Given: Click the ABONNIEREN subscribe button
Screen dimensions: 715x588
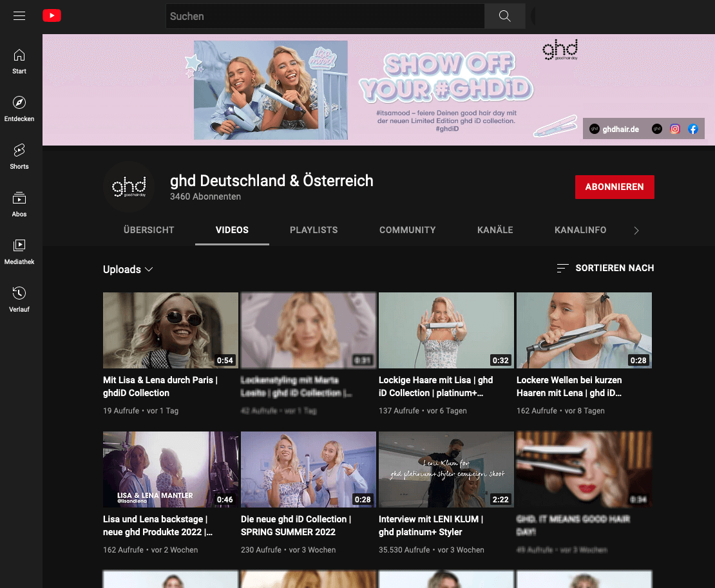Looking at the screenshot, I should pos(615,187).
